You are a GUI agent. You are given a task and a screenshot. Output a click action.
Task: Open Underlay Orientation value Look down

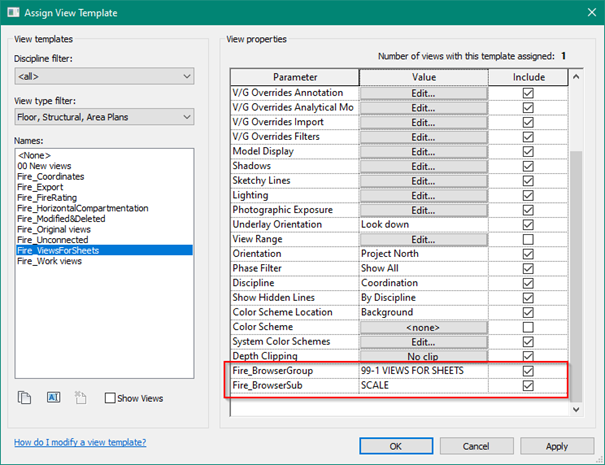pyautogui.click(x=423, y=225)
